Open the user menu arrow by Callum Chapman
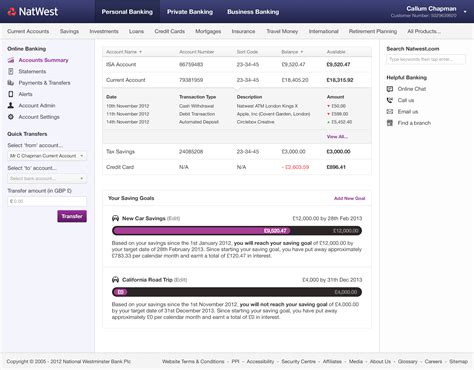This screenshot has height=370, width=474. pos(465,12)
